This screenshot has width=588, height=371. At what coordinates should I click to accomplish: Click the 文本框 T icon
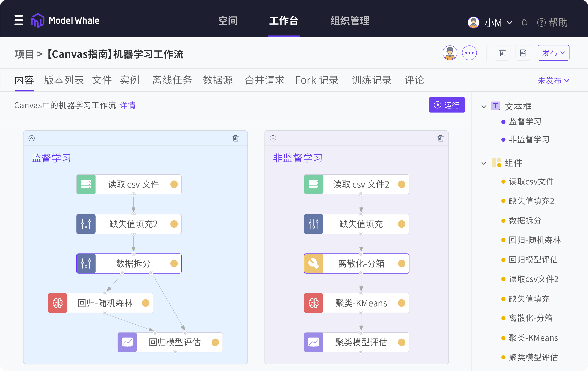496,106
